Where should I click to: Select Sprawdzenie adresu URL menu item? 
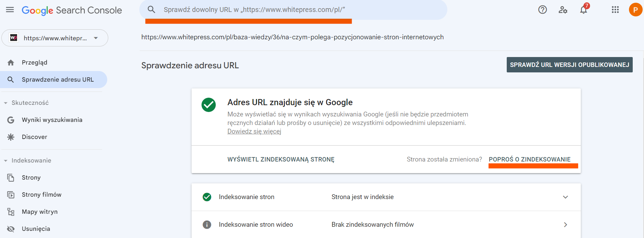pos(54,80)
